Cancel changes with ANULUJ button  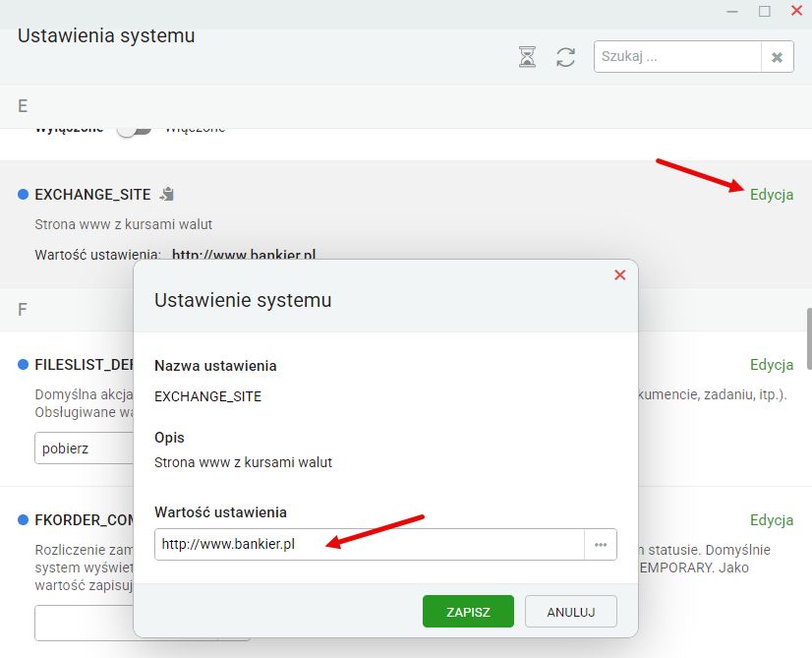(x=571, y=612)
